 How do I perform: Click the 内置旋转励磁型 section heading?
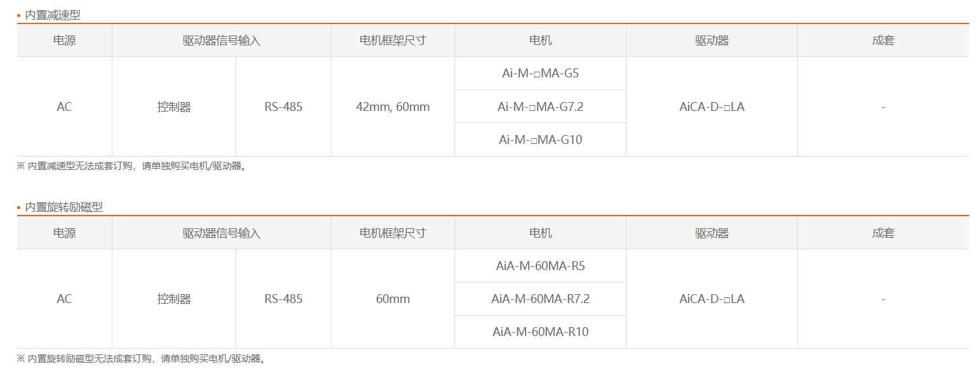pyautogui.click(x=63, y=207)
